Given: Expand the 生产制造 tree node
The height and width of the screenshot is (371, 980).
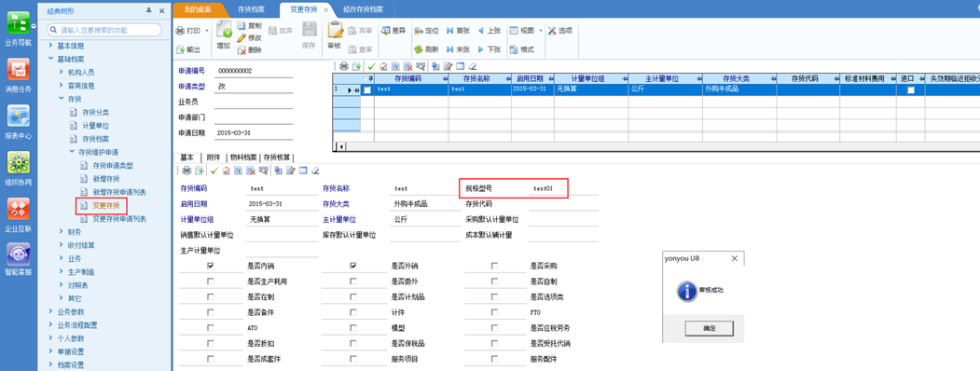Looking at the screenshot, I should coord(61,271).
